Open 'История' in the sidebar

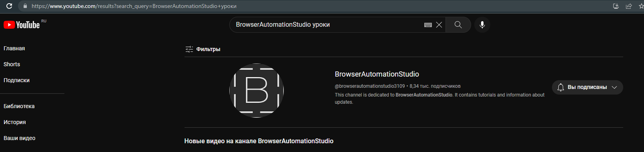click(15, 122)
